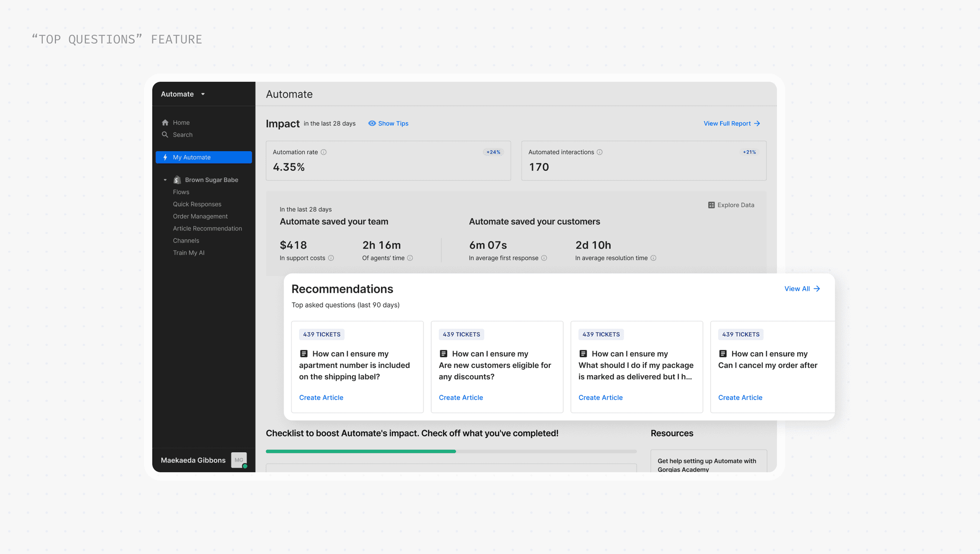Click the info icon next to In support costs
The width and height of the screenshot is (980, 554).
click(x=331, y=258)
